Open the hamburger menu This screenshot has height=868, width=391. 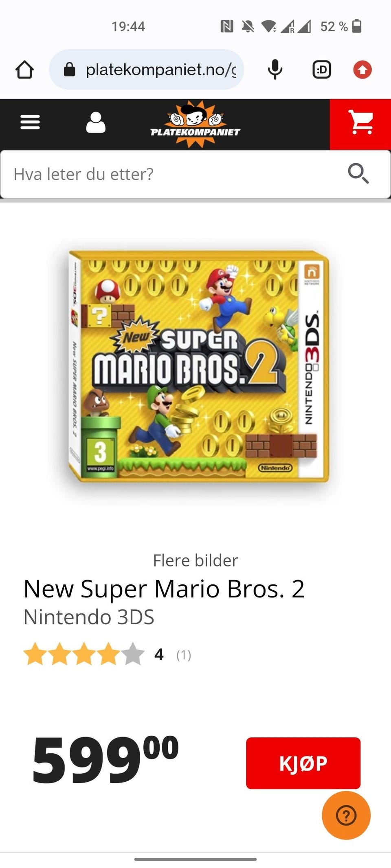pos(30,122)
